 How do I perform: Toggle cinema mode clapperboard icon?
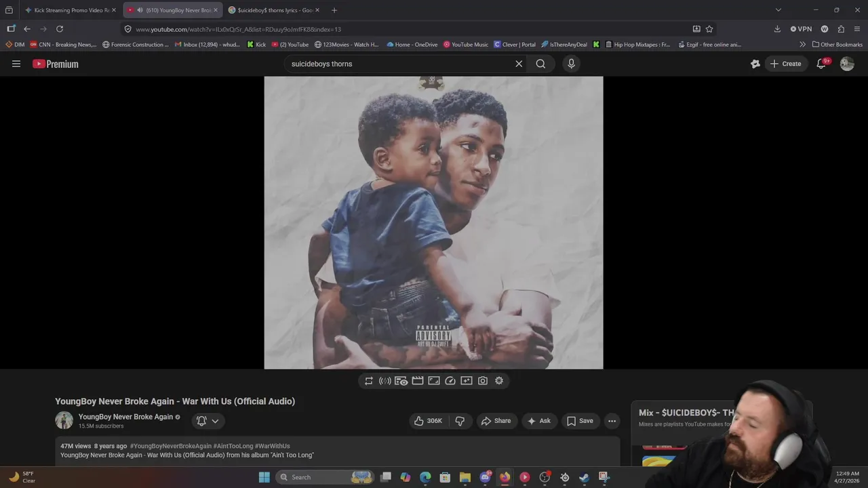click(418, 381)
